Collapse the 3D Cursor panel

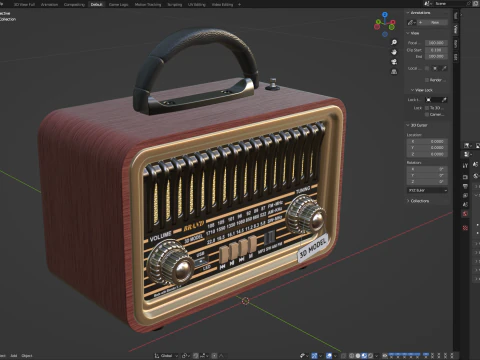click(408, 125)
